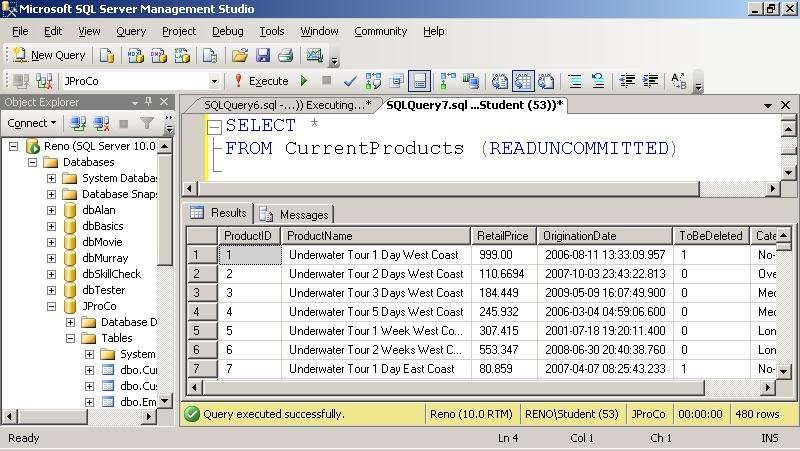The height and width of the screenshot is (451, 800).
Task: Specify values for template parameters
Action: [x=679, y=81]
